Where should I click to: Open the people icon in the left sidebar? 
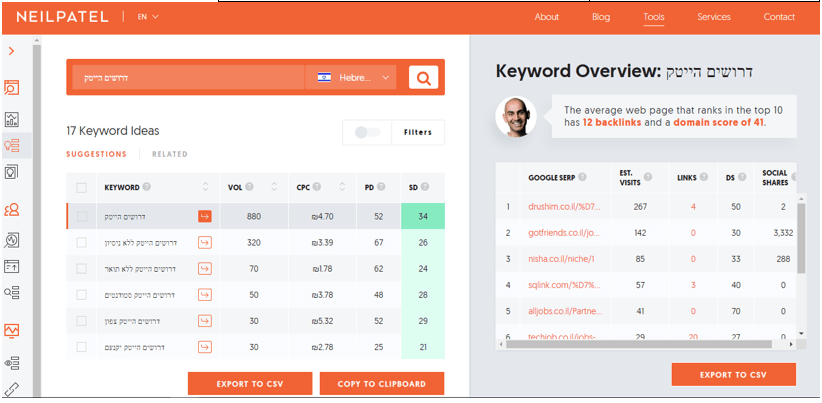click(13, 209)
